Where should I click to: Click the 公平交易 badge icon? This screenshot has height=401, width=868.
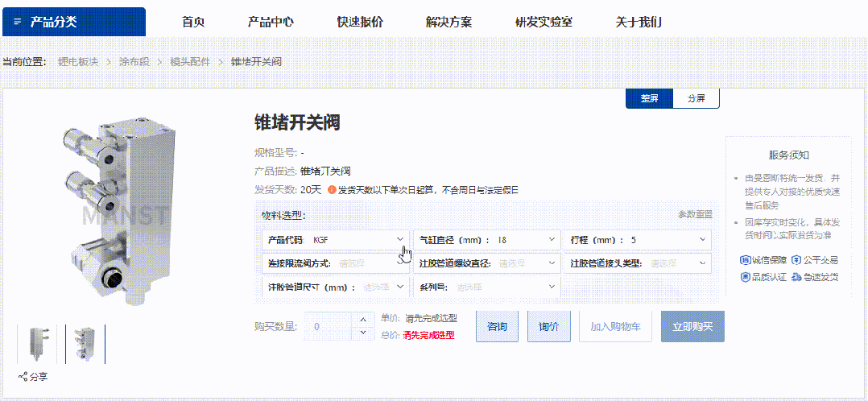(796, 260)
